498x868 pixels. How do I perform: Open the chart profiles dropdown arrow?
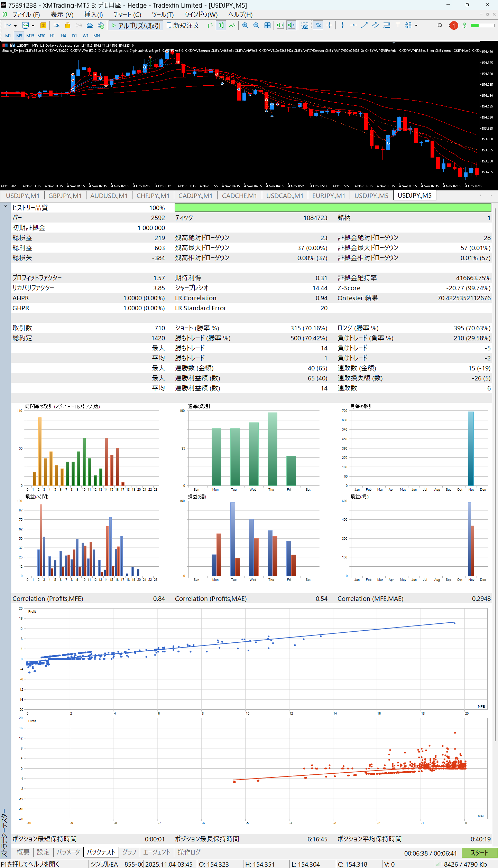33,26
